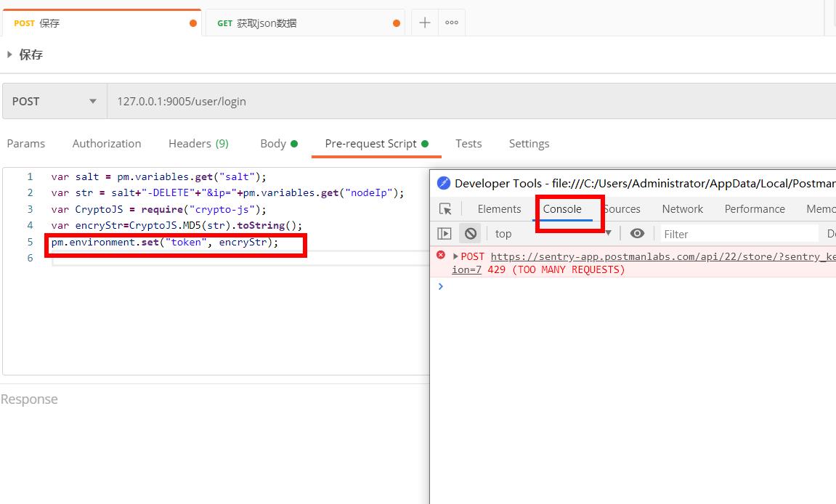Click the eye icon to create live expression
Image resolution: width=836 pixels, height=504 pixels.
(x=637, y=233)
